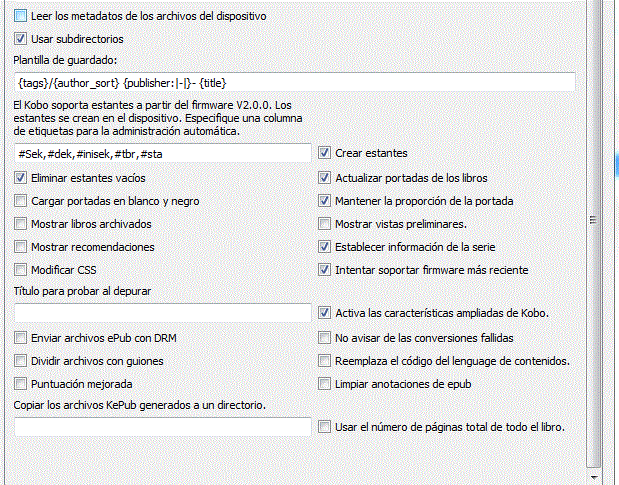The image size is (619, 485).
Task: Toggle 'Intentar soportar firmware más reciente'
Action: tap(325, 269)
